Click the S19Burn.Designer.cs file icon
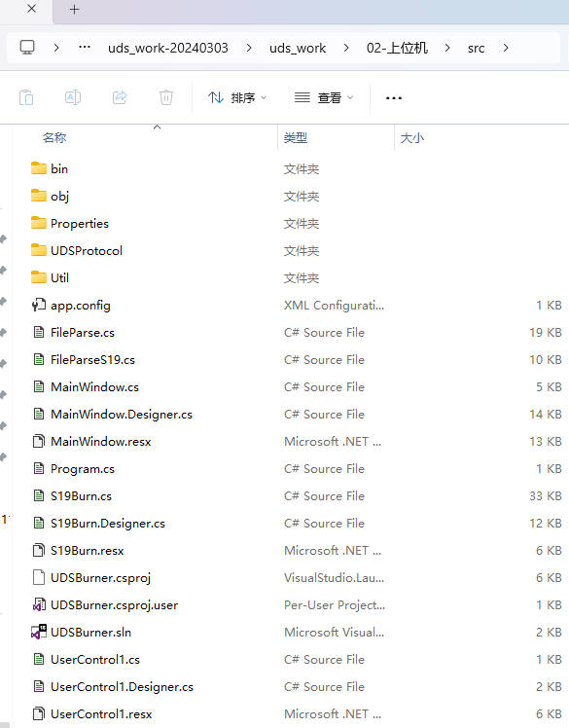Image resolution: width=569 pixels, height=728 pixels. point(39,523)
